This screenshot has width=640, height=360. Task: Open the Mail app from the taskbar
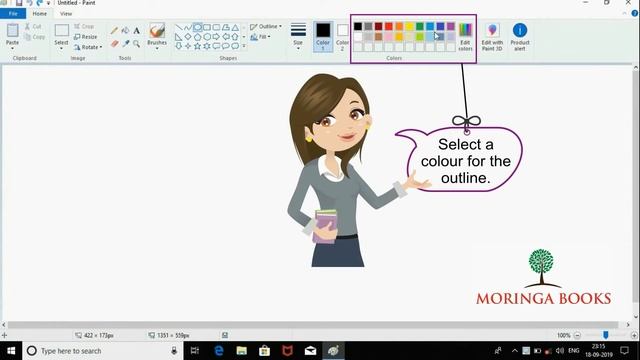click(310, 351)
